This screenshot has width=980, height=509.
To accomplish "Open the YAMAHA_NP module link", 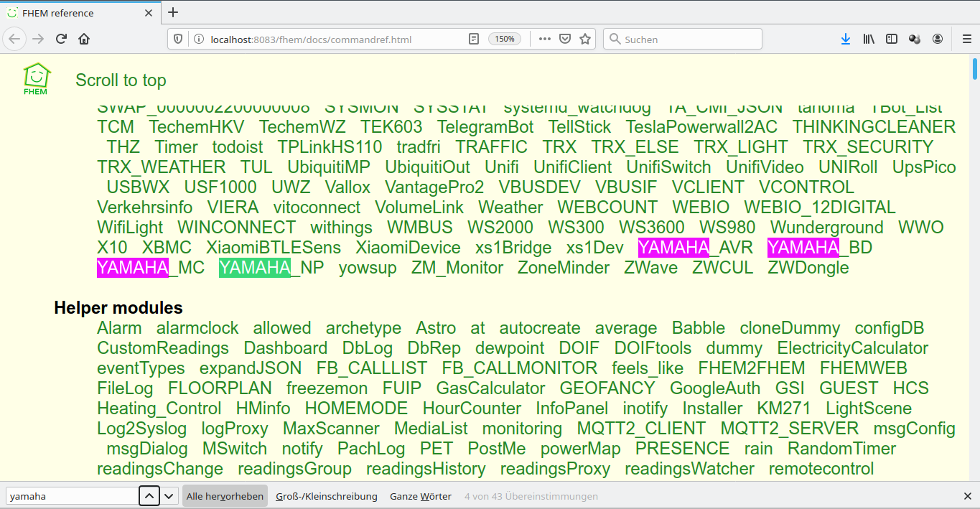I will [x=271, y=268].
